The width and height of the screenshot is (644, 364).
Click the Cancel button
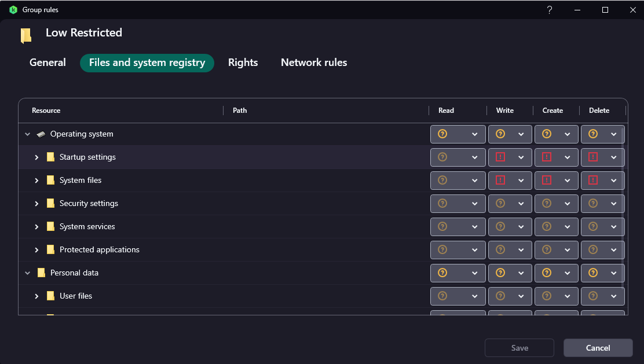[598, 348]
